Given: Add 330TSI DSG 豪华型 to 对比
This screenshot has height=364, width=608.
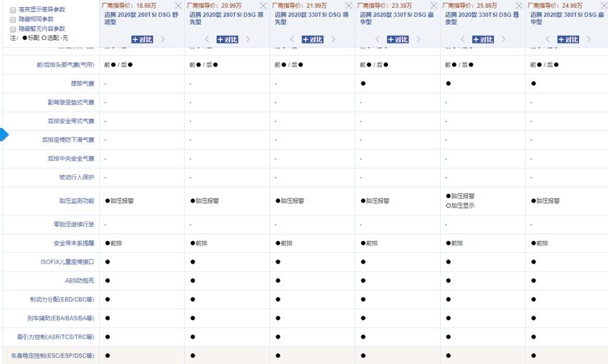Looking at the screenshot, I should [398, 39].
